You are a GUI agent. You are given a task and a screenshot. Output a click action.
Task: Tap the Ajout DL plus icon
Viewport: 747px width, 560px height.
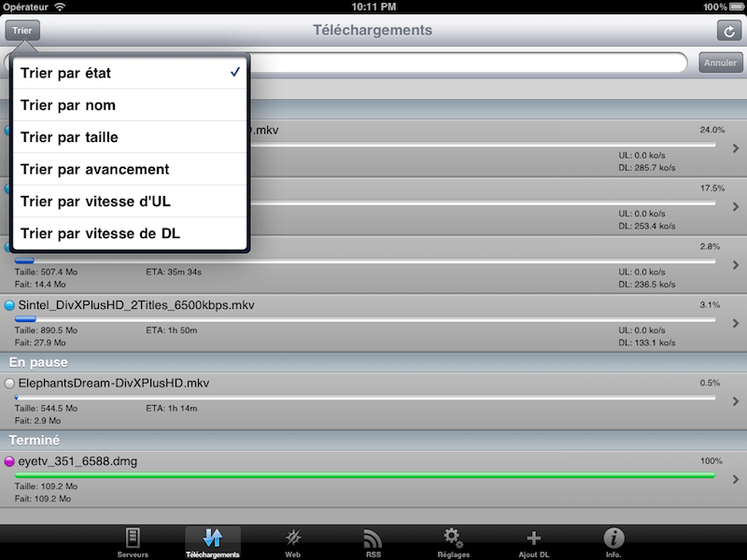tap(533, 539)
